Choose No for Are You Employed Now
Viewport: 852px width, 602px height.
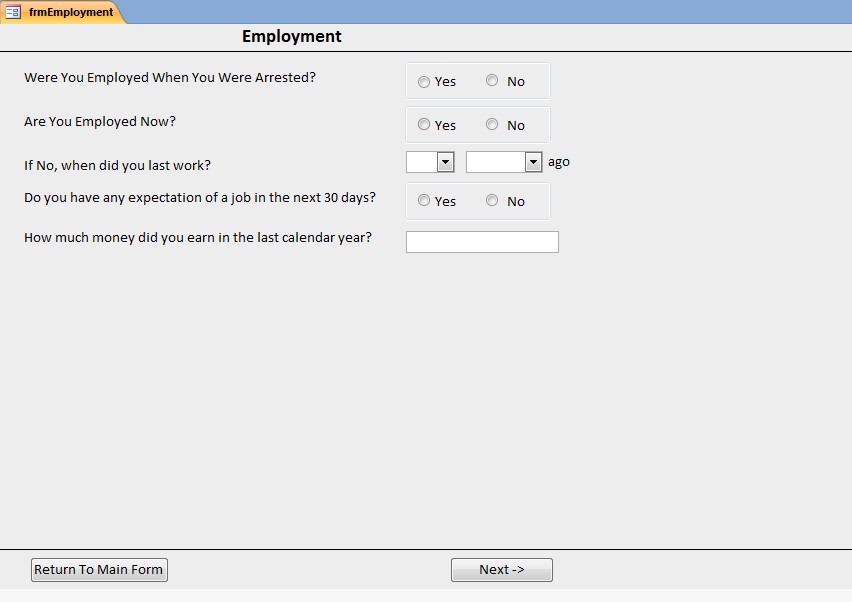tap(492, 124)
